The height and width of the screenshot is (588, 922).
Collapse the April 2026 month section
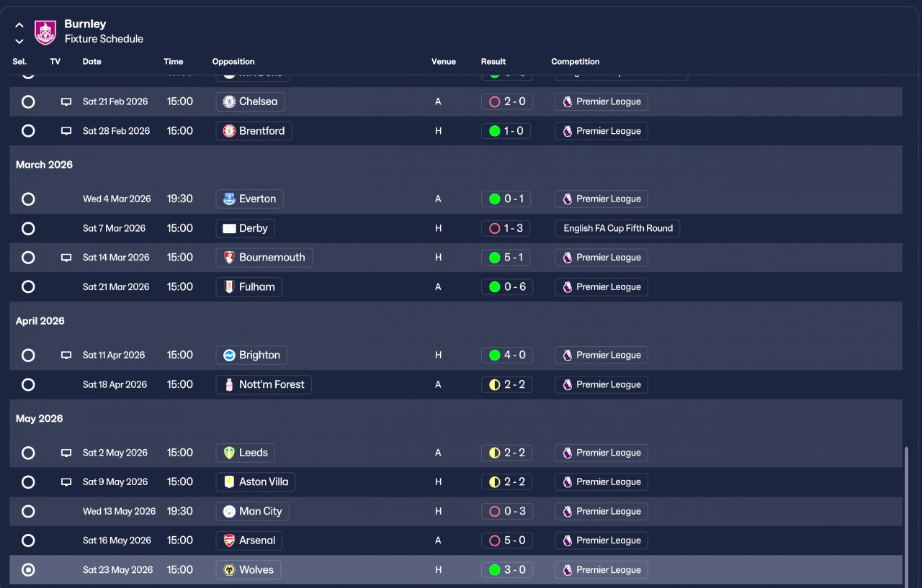[40, 321]
